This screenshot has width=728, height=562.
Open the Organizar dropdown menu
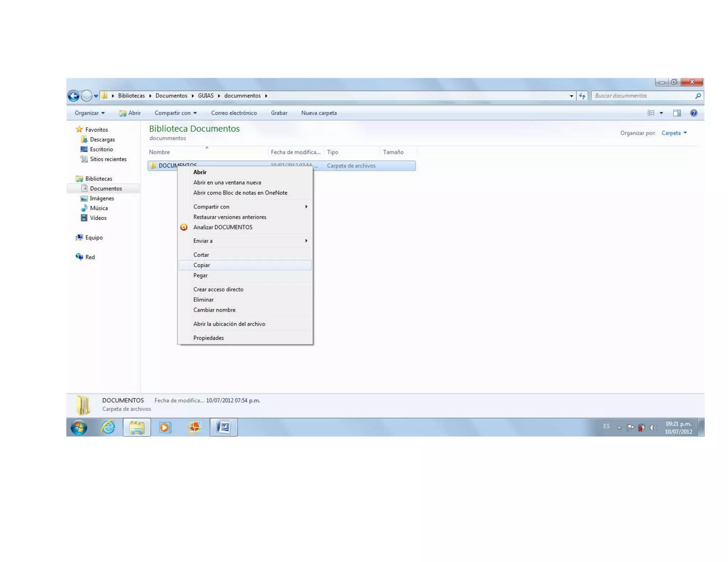tap(90, 113)
